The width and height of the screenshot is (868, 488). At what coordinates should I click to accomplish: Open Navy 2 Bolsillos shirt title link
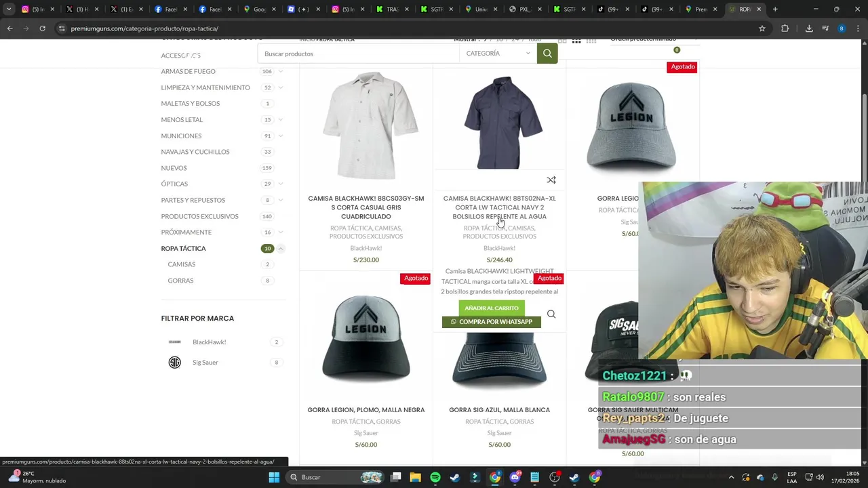coord(500,207)
